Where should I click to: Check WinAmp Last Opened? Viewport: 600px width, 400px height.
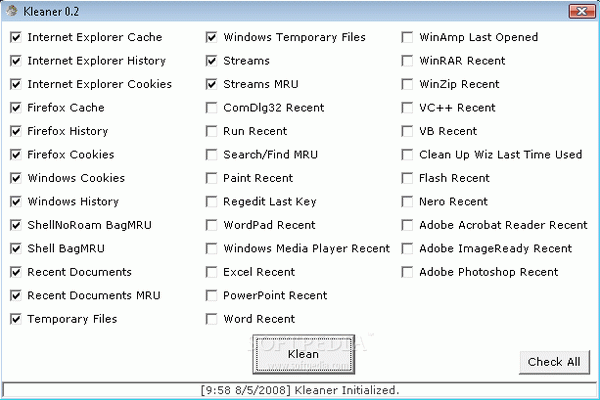tap(408, 38)
